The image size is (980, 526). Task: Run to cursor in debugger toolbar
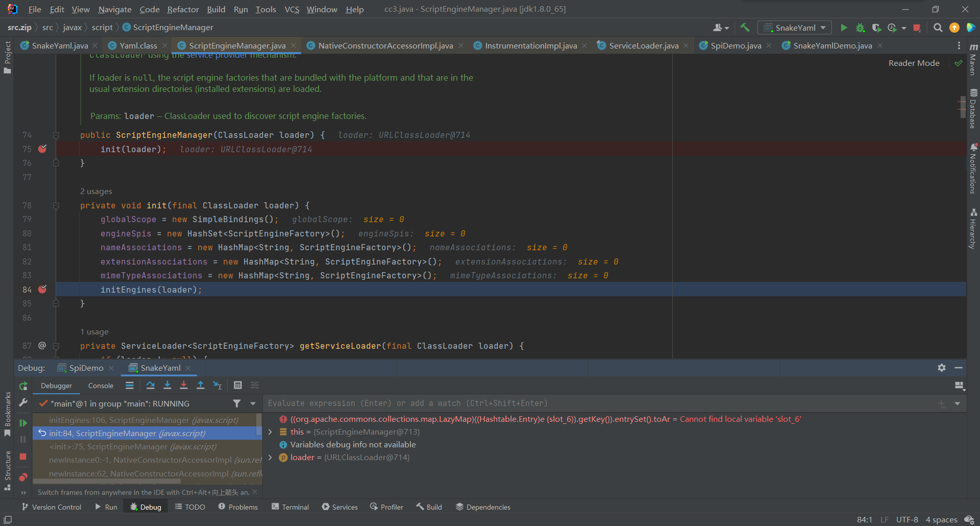point(217,385)
